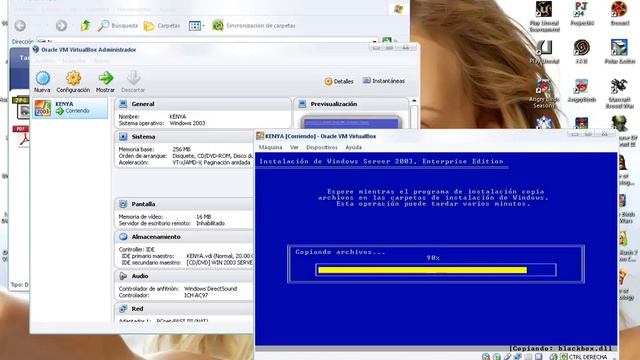Click the Back button in Explorer window

(x=20, y=26)
